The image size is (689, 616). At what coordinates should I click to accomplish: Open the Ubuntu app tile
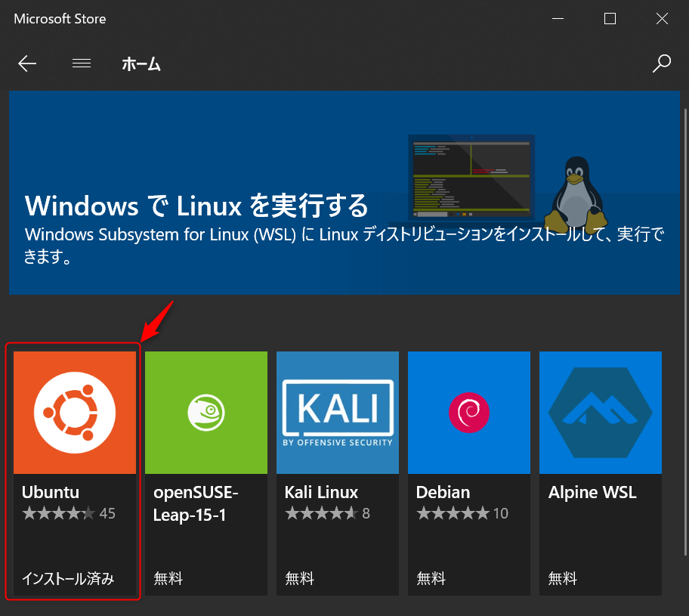click(x=74, y=412)
